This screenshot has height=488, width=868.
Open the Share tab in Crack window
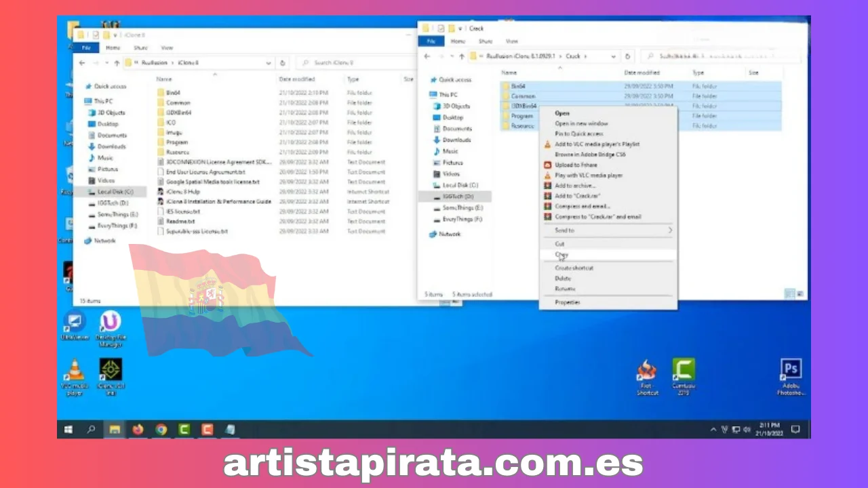pyautogui.click(x=485, y=41)
